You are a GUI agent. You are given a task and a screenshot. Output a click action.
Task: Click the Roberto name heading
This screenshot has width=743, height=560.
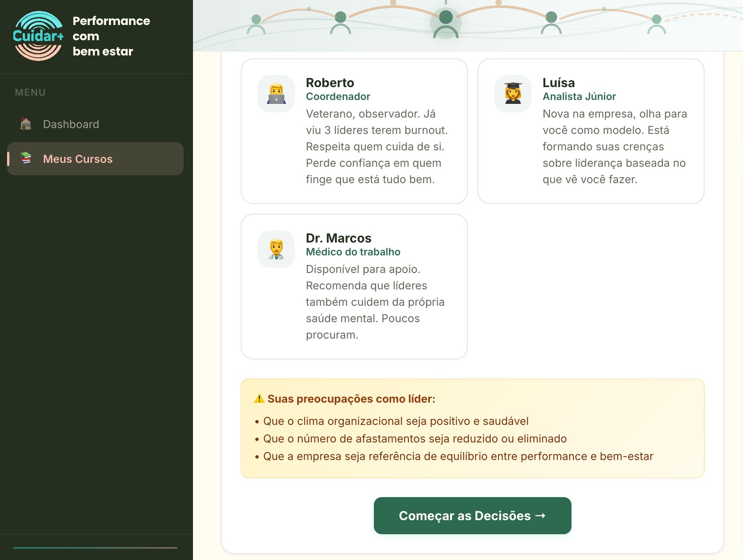pos(330,83)
